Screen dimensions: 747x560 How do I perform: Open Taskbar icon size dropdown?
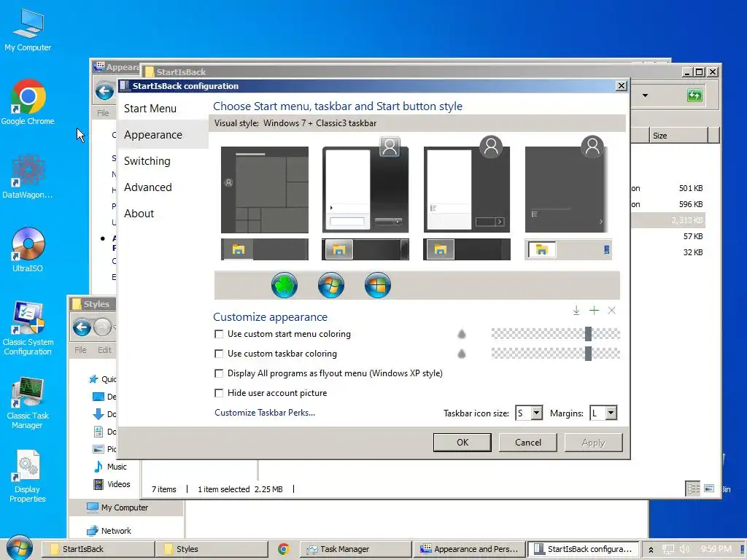click(536, 413)
